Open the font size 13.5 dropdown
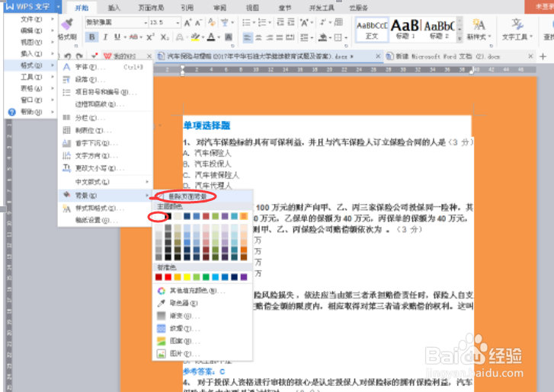554x392 pixels. pyautogui.click(x=178, y=23)
